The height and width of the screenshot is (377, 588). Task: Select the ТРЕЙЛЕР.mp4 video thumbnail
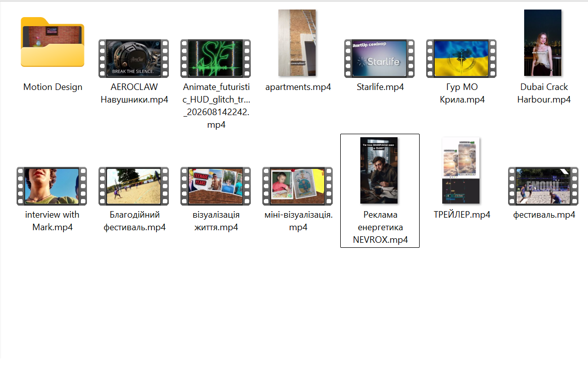tap(461, 170)
